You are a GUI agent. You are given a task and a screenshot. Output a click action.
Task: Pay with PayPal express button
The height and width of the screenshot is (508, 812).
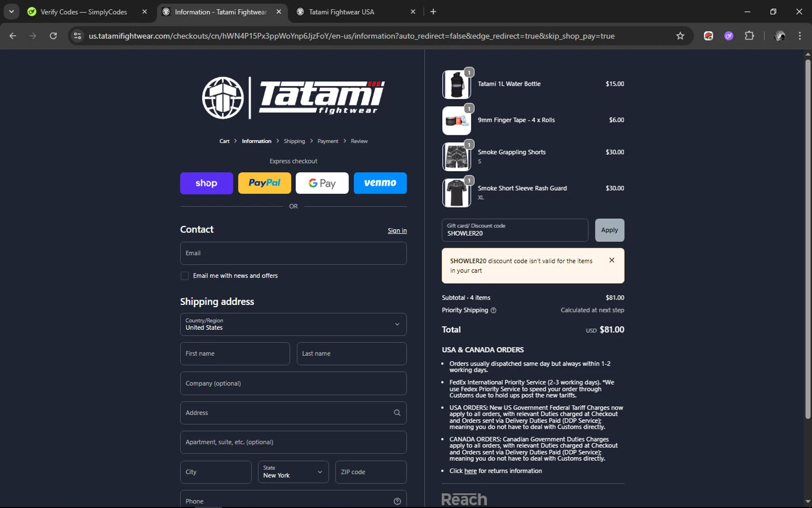264,183
